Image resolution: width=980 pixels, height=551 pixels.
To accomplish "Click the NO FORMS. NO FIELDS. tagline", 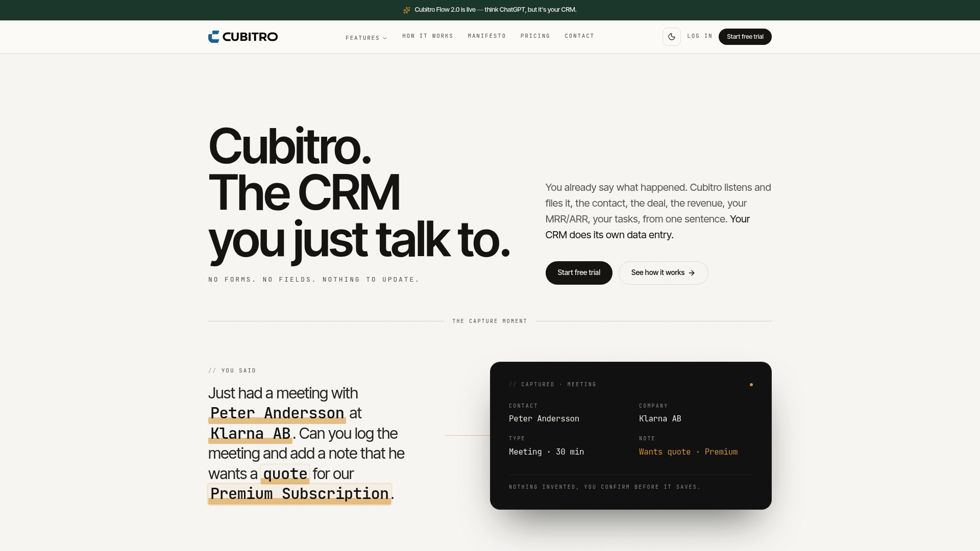I will click(x=314, y=280).
